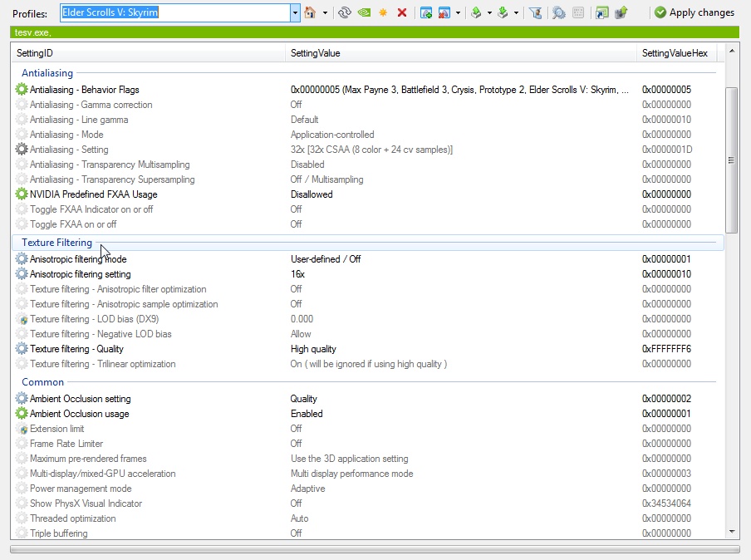Open the export profiles dropdown arrow
This screenshot has width=751, height=560.
click(x=489, y=13)
